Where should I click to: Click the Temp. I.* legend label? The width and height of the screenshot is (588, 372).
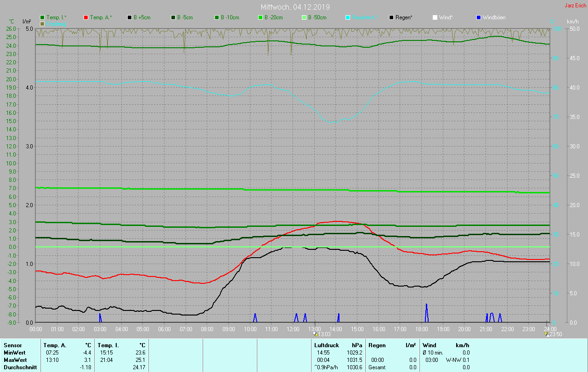coord(57,17)
